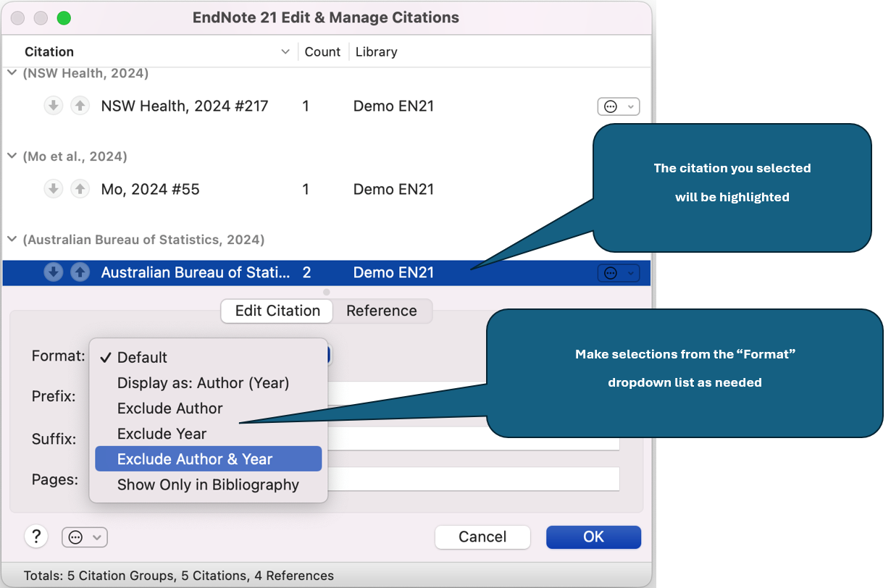
Task: Move Mo 2024 citation up using up arrow
Action: [80, 189]
